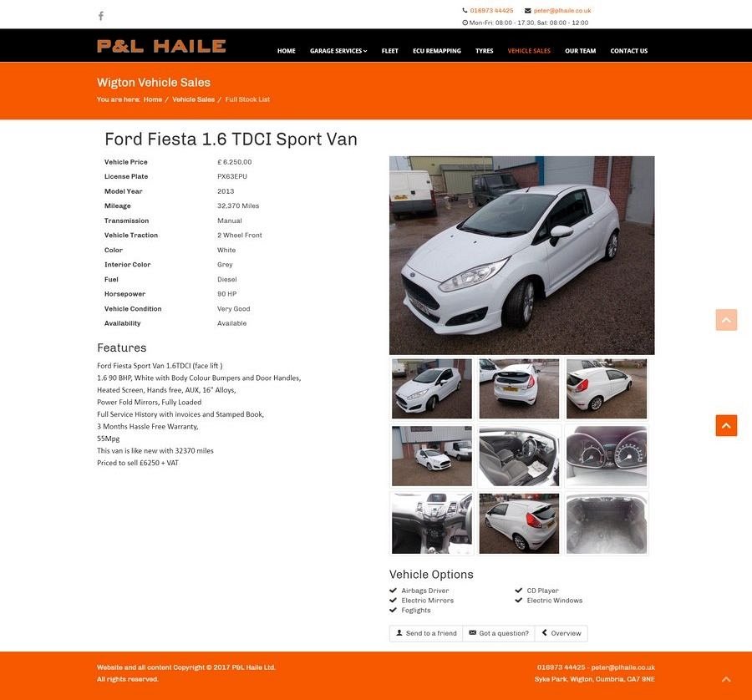Click the solid orange scroll-up arrow
This screenshot has height=700, width=752.
coord(726,425)
